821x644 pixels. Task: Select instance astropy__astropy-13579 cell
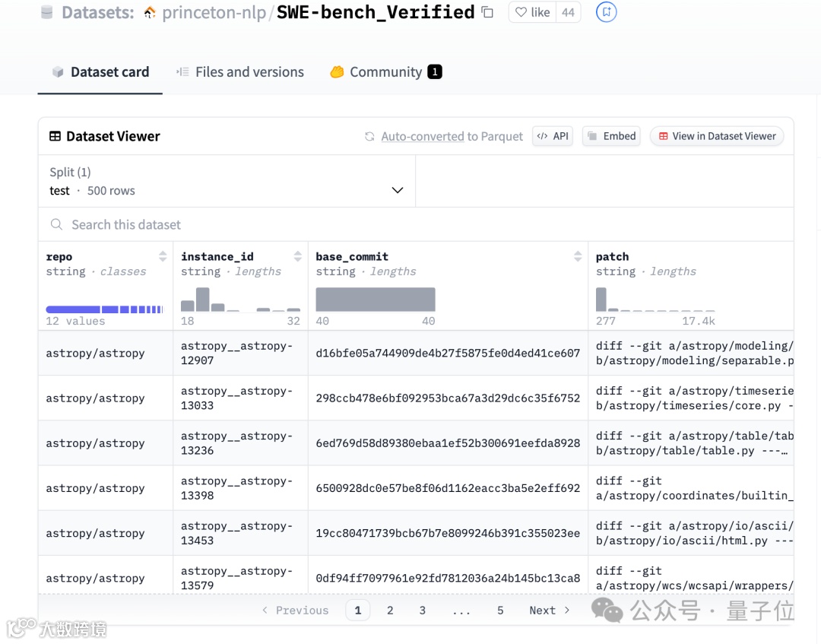coord(240,576)
